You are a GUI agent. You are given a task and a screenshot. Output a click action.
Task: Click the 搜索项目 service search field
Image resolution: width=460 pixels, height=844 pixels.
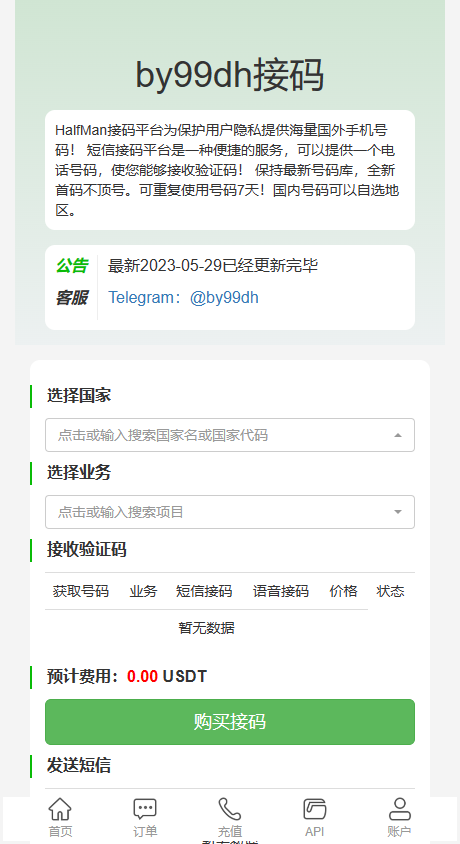(230, 512)
